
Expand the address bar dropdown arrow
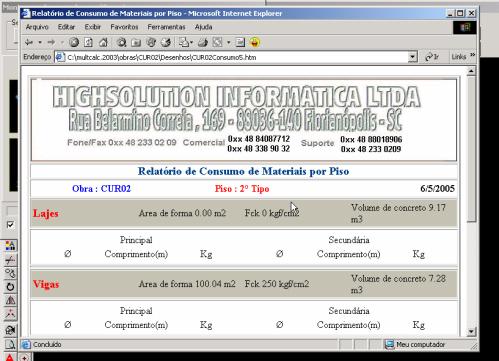tap(412, 57)
